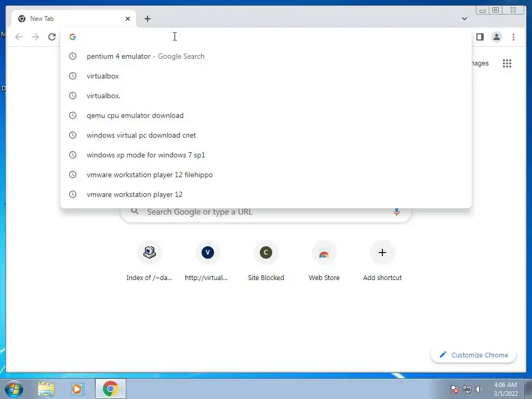Click the Google logo in the address bar
Viewport: 532px width, 399px height.
(73, 37)
